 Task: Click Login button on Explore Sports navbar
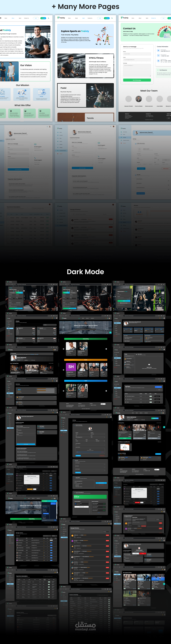tap(100, 18)
